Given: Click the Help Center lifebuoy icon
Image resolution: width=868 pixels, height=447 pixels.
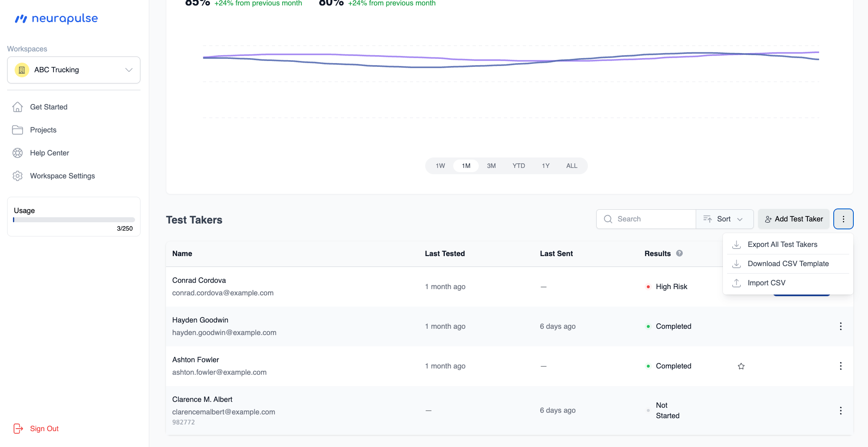Looking at the screenshot, I should [x=18, y=153].
